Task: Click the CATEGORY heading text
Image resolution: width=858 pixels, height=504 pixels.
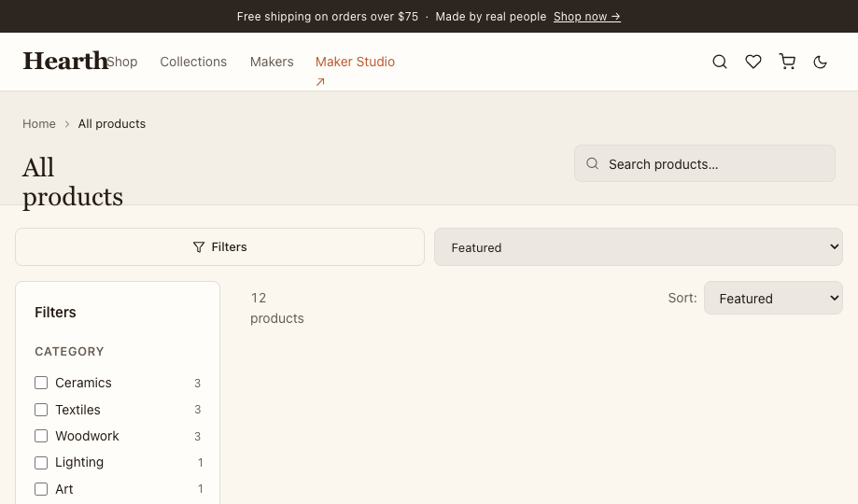Action: coord(69,351)
